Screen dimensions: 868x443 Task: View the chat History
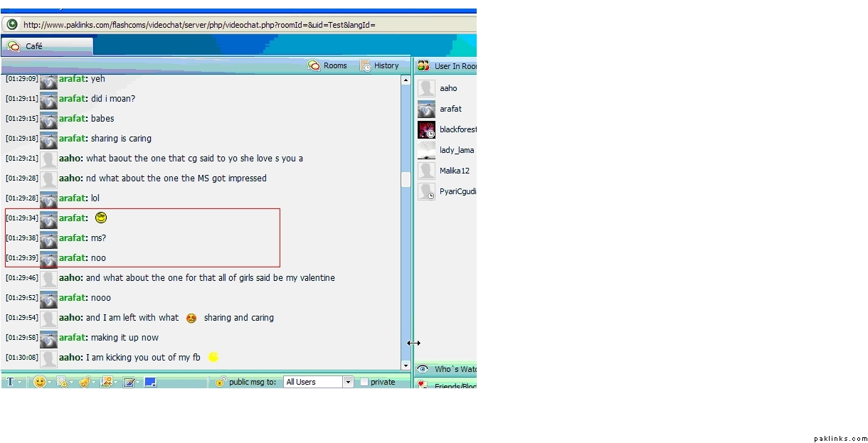[x=379, y=65]
